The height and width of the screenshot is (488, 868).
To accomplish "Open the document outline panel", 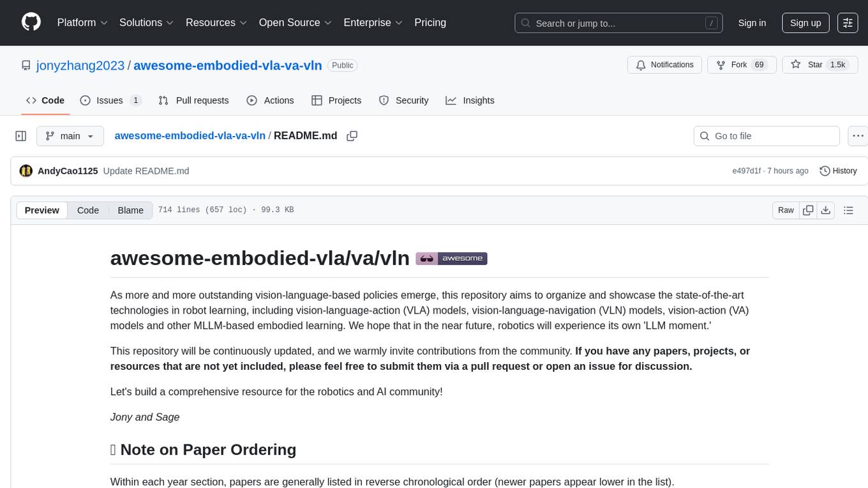I will coord(848,210).
